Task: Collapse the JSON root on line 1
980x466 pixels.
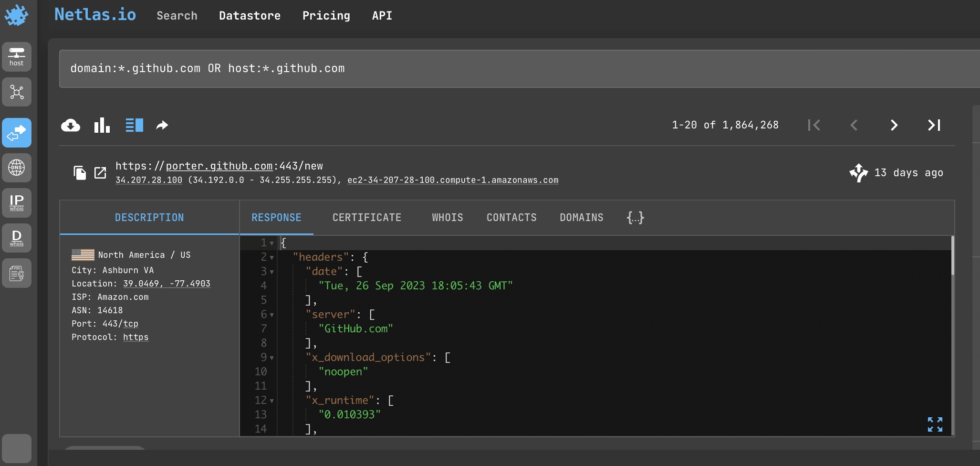Action: pos(272,244)
